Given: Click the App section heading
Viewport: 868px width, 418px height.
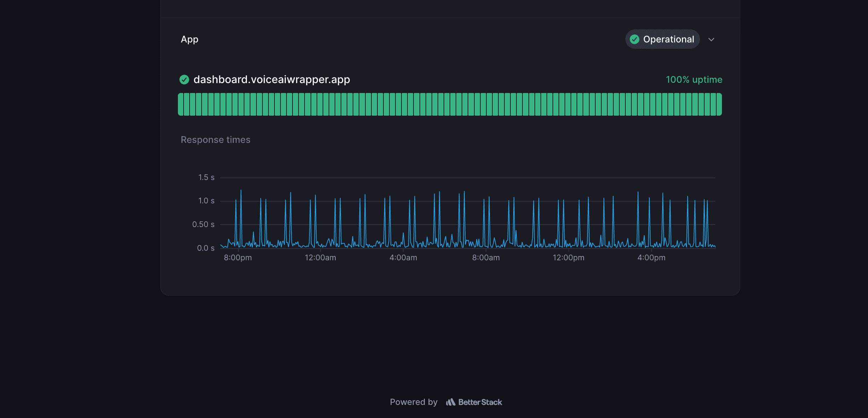Looking at the screenshot, I should [190, 39].
